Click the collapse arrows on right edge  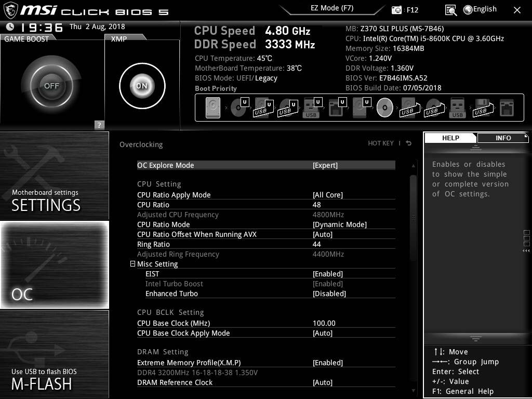point(526,251)
